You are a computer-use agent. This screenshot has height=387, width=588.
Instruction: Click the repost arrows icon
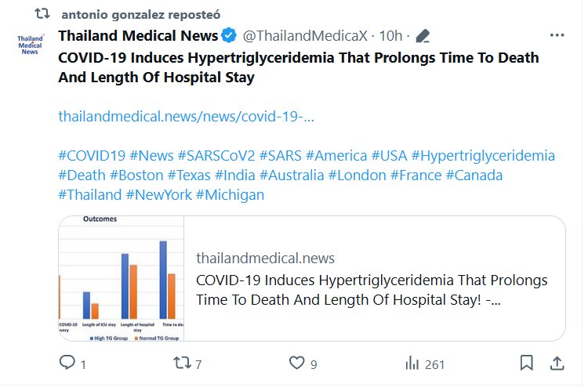click(x=181, y=363)
